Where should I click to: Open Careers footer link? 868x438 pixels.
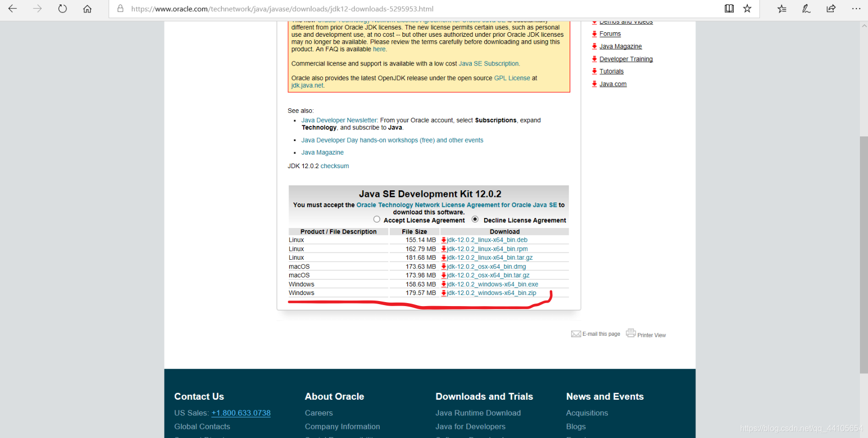319,413
